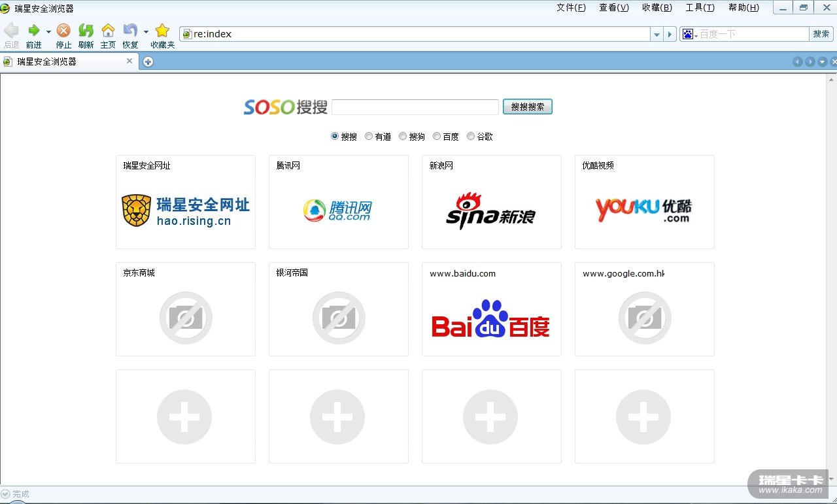This screenshot has width=837, height=504.
Task: Open the 京东商城 tile
Action: pyautogui.click(x=186, y=309)
